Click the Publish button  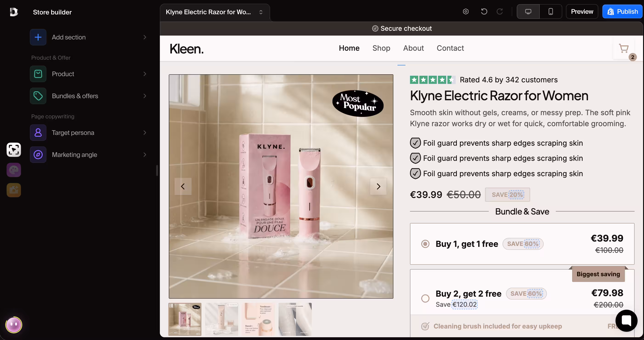point(622,11)
